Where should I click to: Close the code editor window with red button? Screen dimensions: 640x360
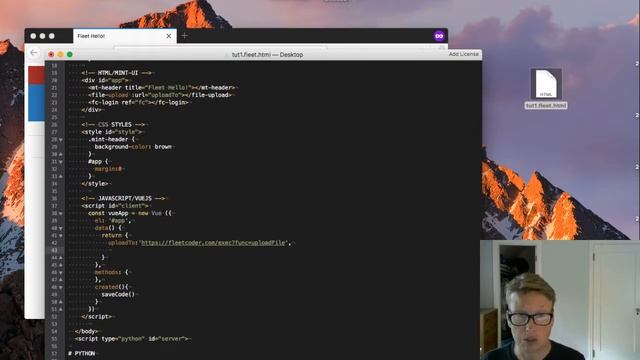[x=51, y=54]
